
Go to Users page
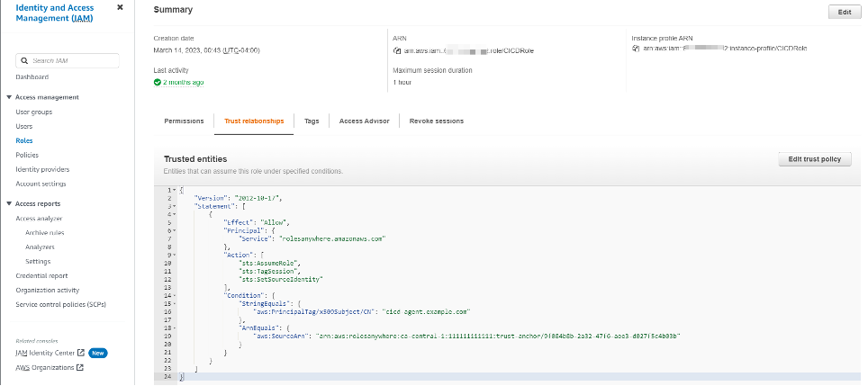23,127
